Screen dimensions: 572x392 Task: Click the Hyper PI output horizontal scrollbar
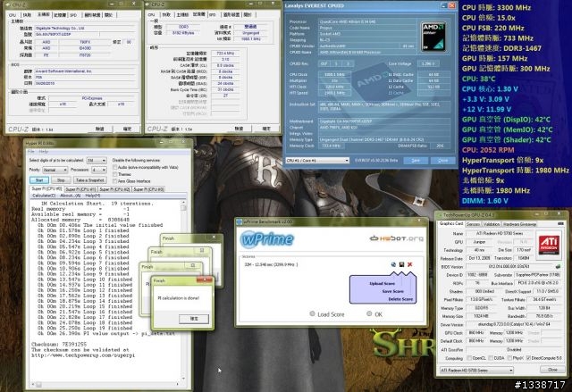coord(106,384)
